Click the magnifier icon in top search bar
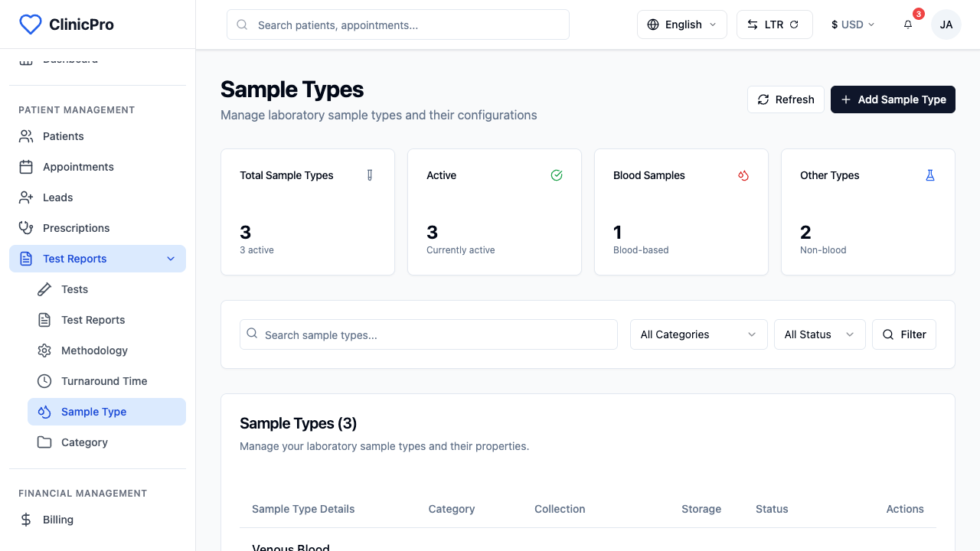This screenshot has width=980, height=551. 242,24
